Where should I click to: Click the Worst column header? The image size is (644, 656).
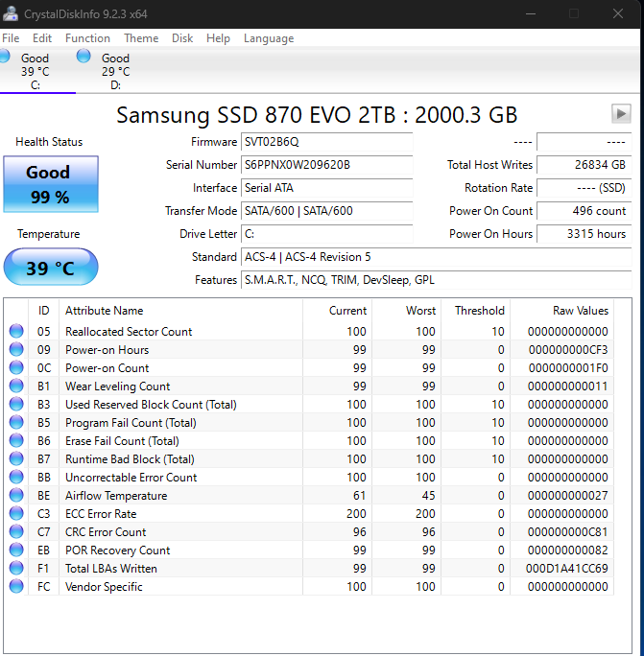point(407,311)
